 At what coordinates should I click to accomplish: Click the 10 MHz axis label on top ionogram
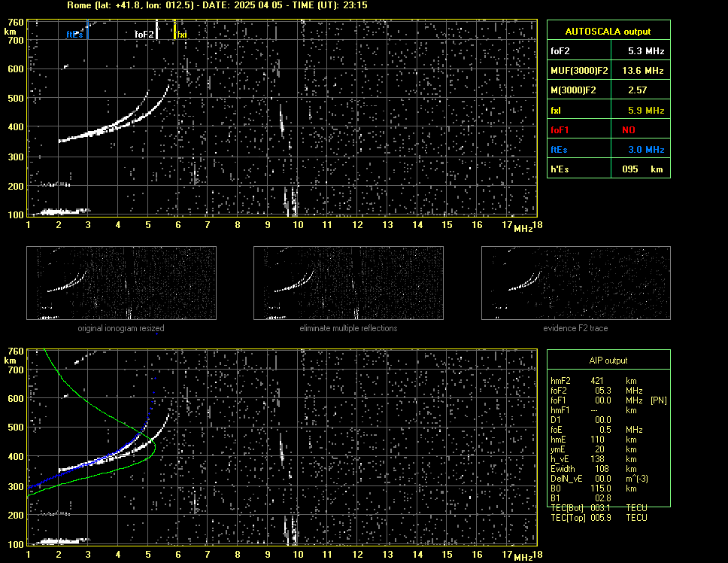pos(298,225)
